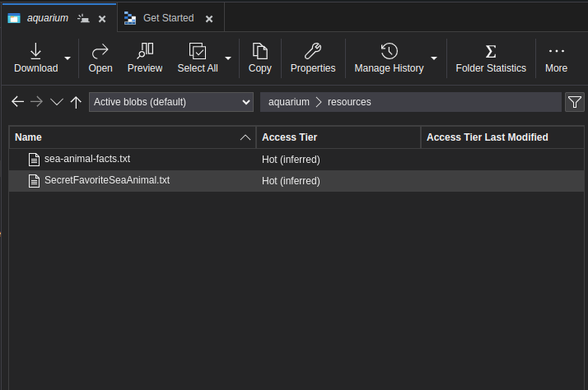Navigate up with the up arrow
Viewport: 588px width, 390px height.
click(x=76, y=102)
